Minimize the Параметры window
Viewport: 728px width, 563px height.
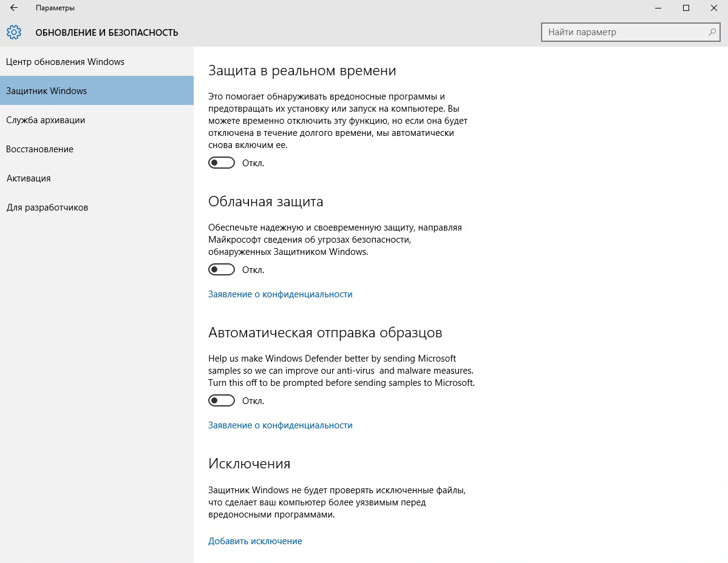[x=658, y=8]
